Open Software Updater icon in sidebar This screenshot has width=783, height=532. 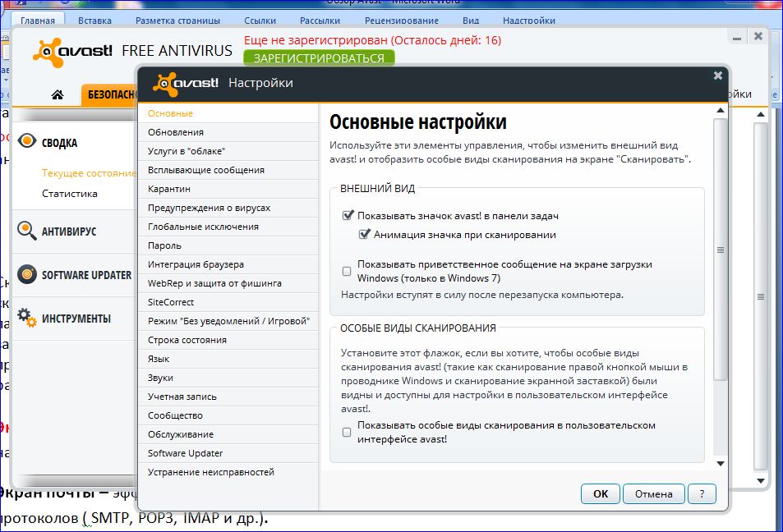pyautogui.click(x=27, y=274)
